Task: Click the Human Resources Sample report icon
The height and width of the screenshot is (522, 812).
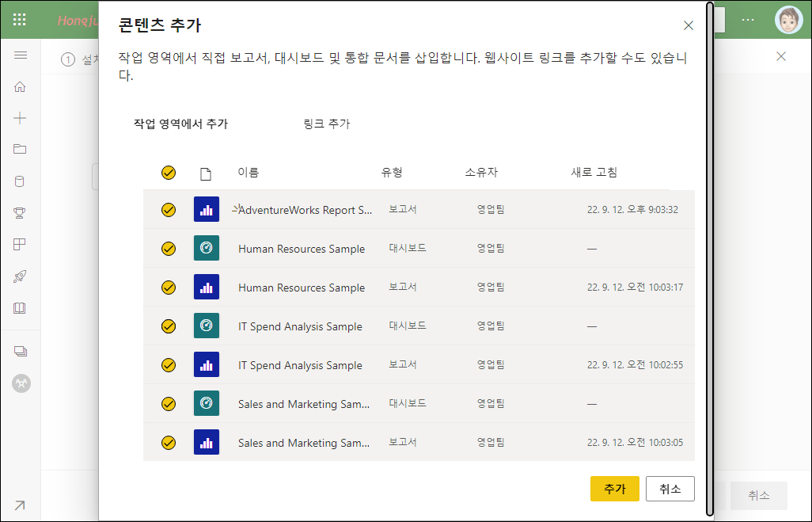Action: (x=206, y=288)
